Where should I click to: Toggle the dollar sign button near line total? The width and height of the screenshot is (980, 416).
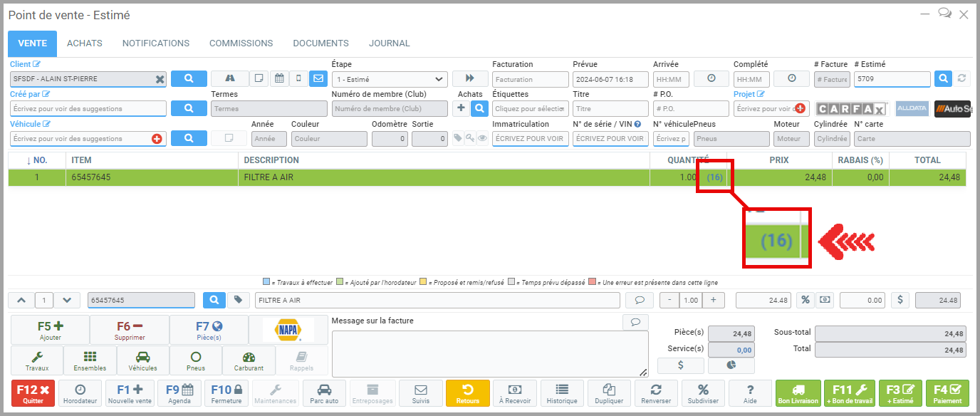[900, 300]
